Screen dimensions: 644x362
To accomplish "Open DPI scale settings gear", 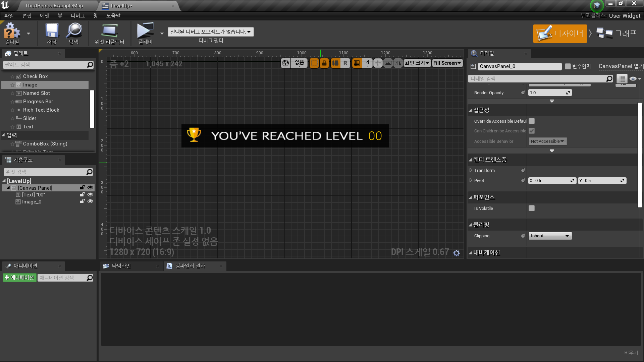I will (x=457, y=253).
